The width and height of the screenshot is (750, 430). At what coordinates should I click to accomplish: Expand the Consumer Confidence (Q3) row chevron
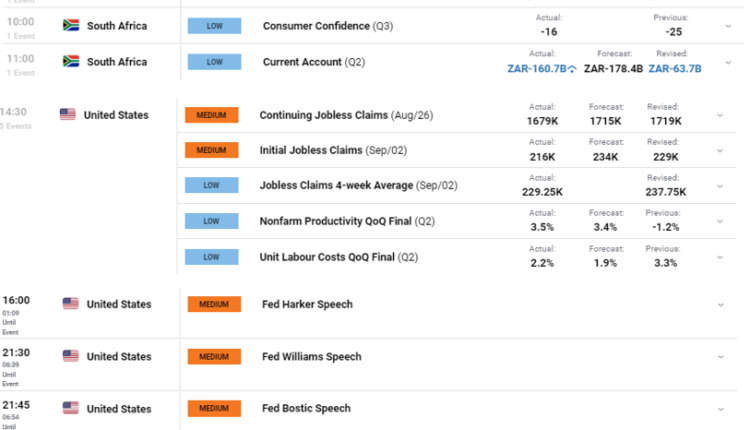[x=727, y=25]
